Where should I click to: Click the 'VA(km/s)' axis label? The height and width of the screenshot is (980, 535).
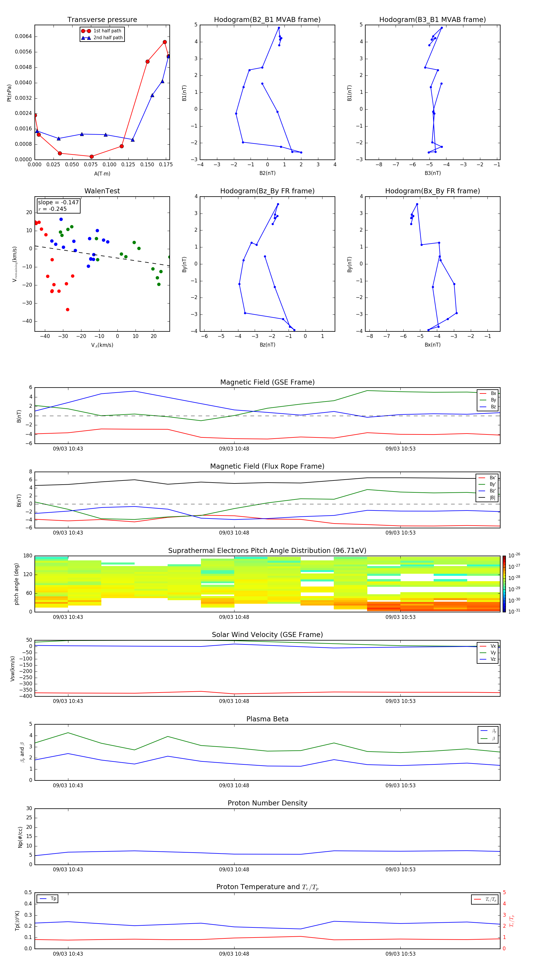[102, 345]
